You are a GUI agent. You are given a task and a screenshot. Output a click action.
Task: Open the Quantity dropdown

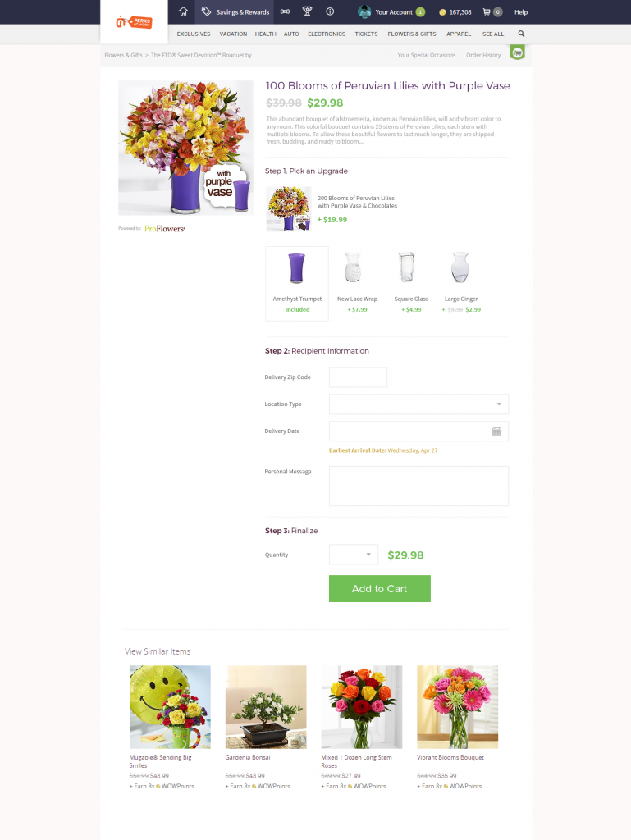[354, 555]
